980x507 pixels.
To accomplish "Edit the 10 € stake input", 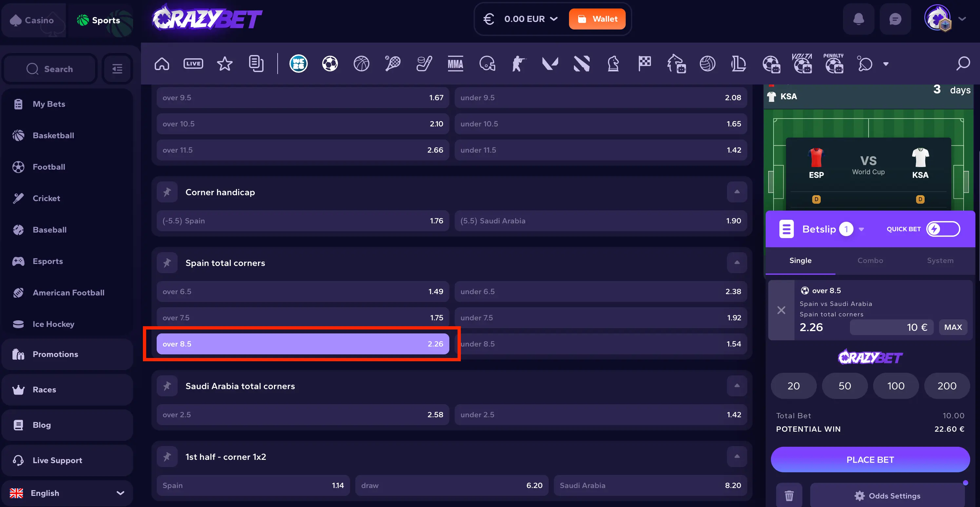I will pos(892,327).
